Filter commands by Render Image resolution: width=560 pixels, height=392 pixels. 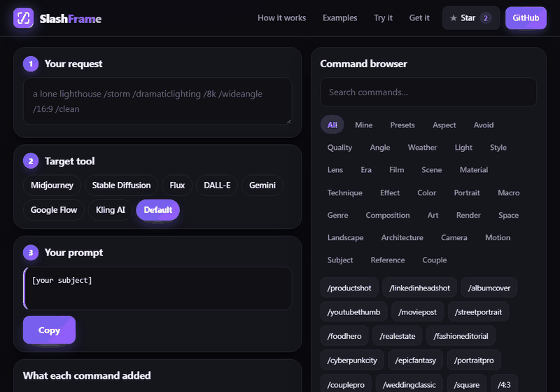point(468,216)
